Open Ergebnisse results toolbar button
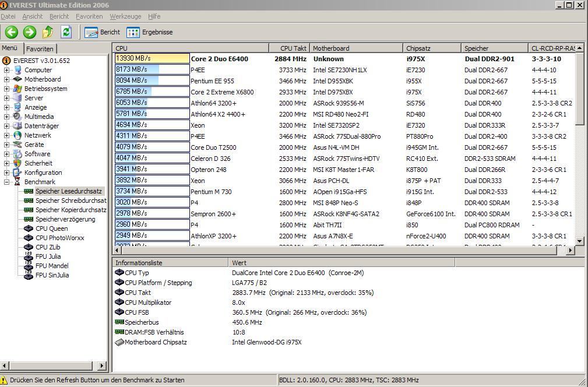The height and width of the screenshot is (387, 588). click(150, 32)
